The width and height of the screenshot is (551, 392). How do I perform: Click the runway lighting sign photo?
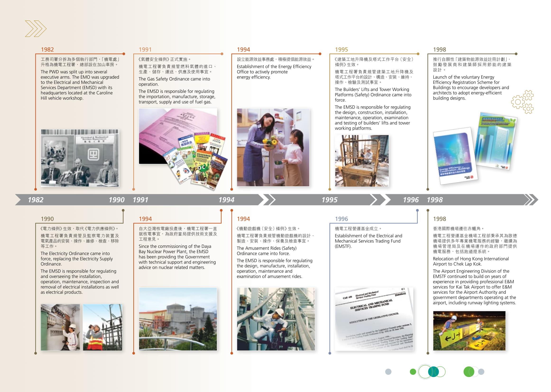(x=469, y=331)
